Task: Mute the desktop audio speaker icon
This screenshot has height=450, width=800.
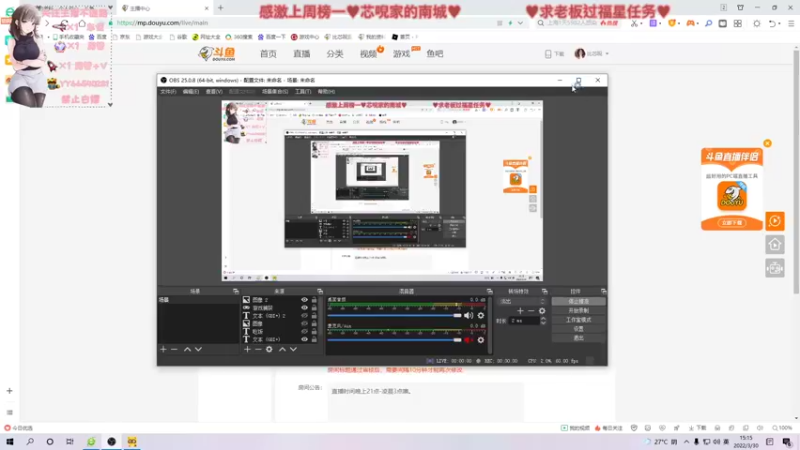Action: pos(468,316)
